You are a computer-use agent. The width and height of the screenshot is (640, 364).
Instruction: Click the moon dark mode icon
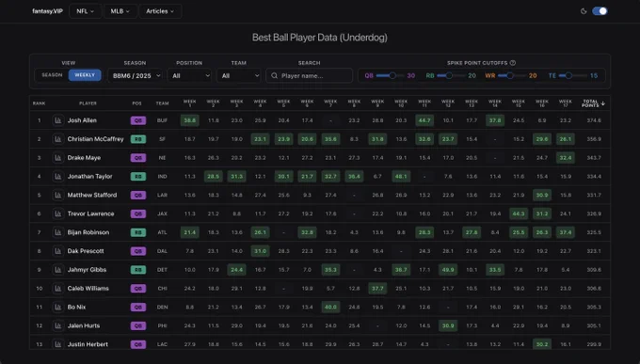click(584, 11)
